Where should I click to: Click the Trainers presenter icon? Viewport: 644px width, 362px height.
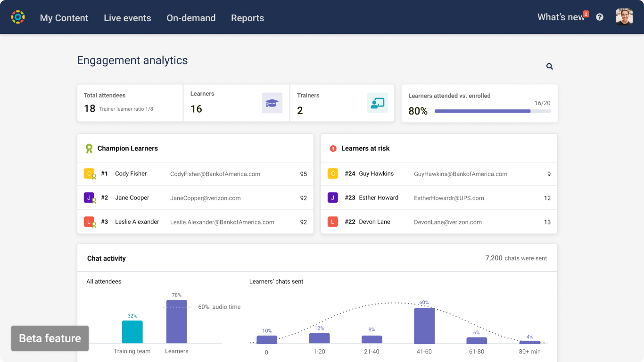pos(377,103)
